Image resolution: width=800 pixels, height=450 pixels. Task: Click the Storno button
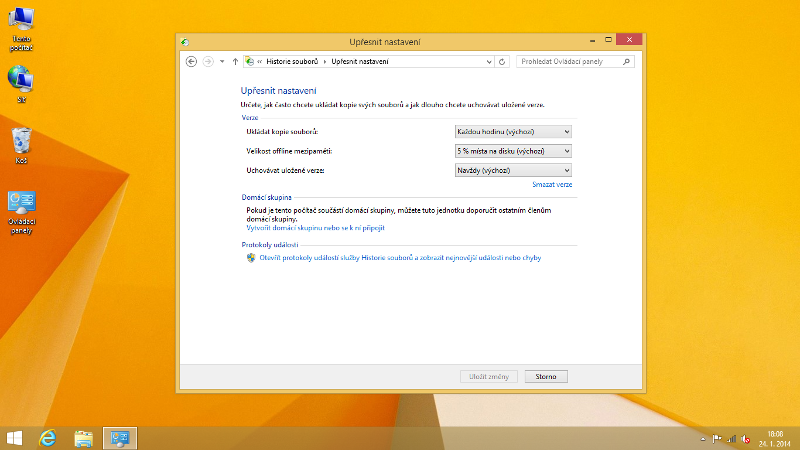coord(546,376)
